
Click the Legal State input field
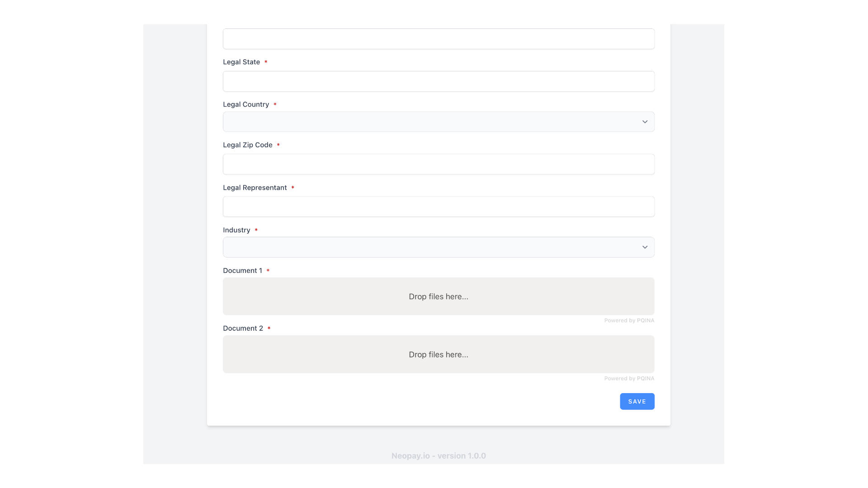point(438,81)
